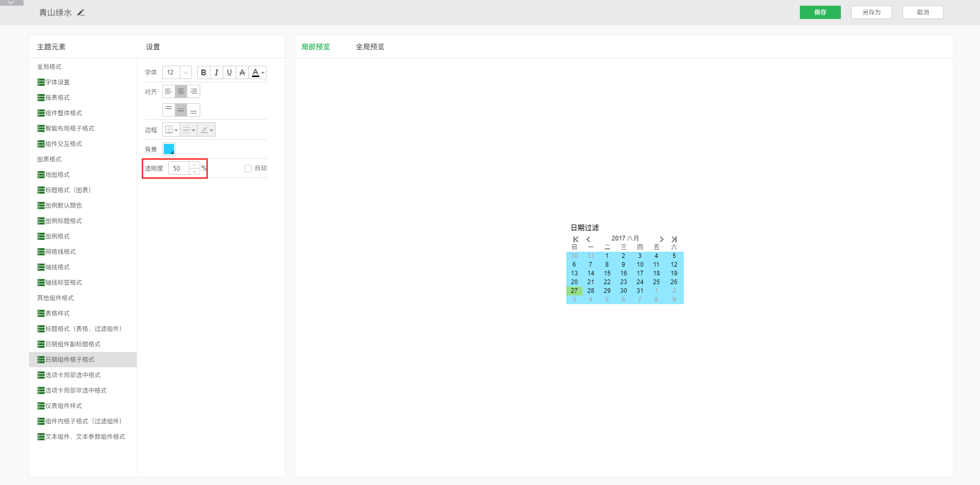
Task: Jump to last month in calendar preview
Action: pyautogui.click(x=674, y=239)
